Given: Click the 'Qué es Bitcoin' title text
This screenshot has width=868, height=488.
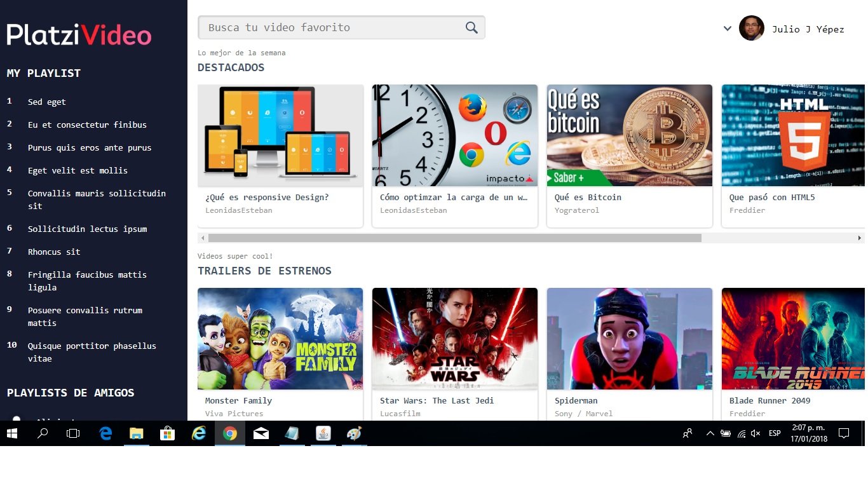Looking at the screenshot, I should point(588,198).
